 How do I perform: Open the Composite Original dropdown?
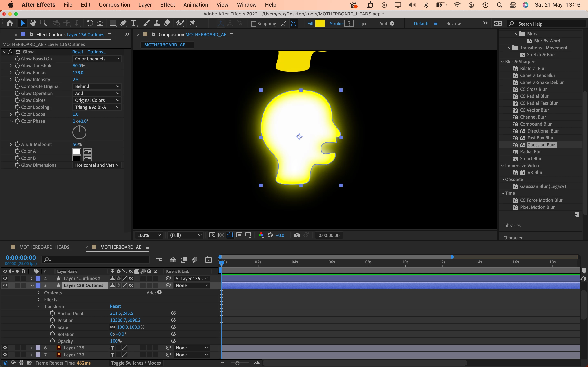97,86
